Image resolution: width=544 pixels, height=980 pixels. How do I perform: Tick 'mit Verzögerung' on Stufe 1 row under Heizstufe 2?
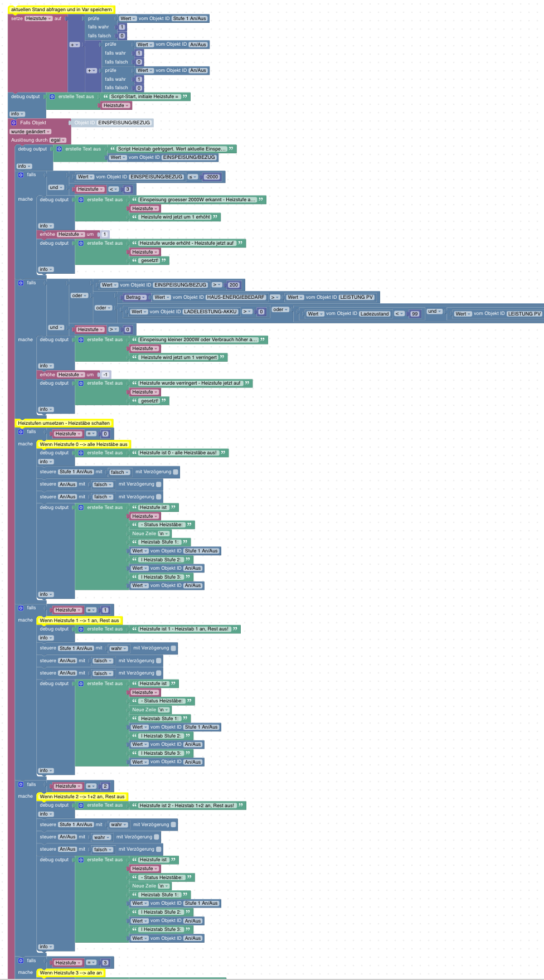pyautogui.click(x=173, y=824)
